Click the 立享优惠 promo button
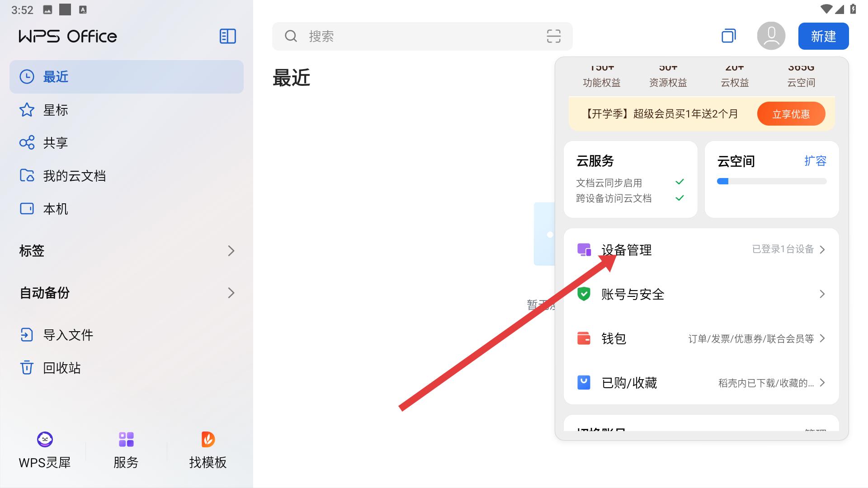 pos(791,114)
